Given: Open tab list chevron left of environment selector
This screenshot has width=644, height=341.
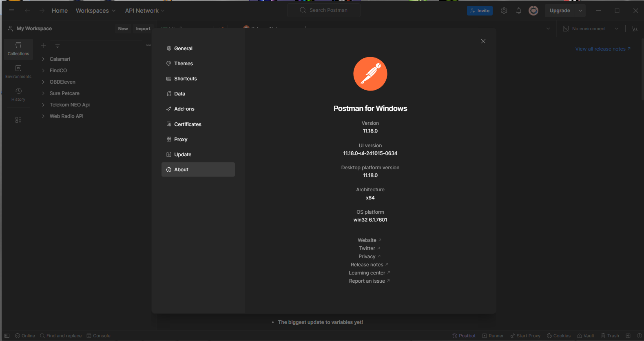Looking at the screenshot, I should pyautogui.click(x=548, y=29).
